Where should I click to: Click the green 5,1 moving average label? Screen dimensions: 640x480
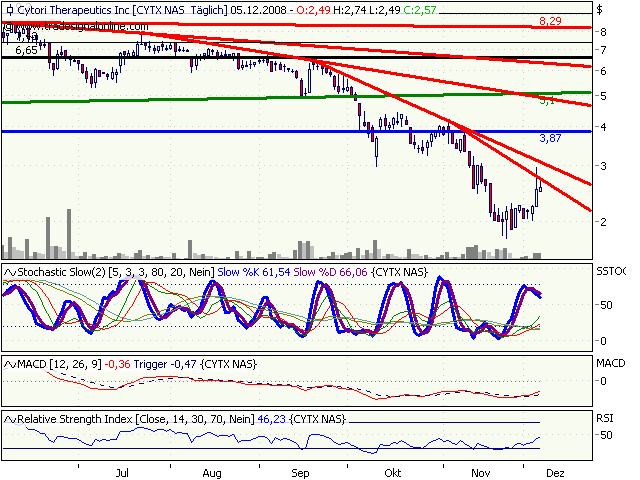[x=547, y=100]
